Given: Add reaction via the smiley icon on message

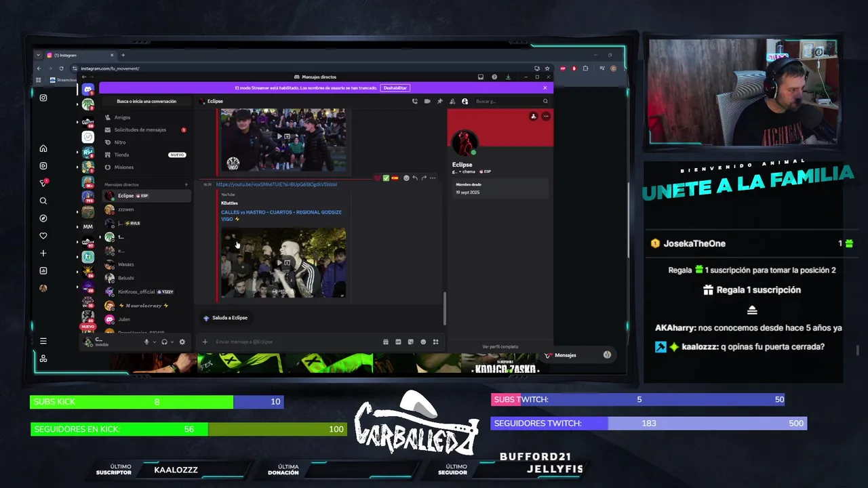Looking at the screenshot, I should coord(406,178).
